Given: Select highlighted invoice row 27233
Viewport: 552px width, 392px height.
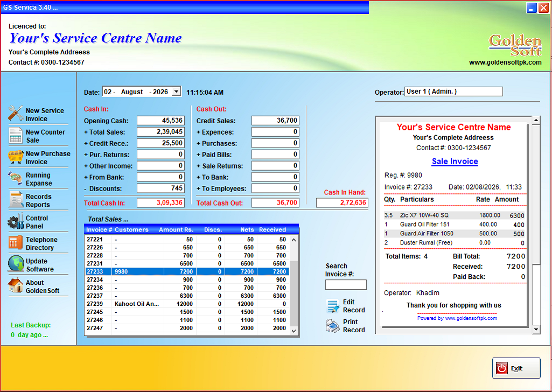Looking at the screenshot, I should coord(187,272).
